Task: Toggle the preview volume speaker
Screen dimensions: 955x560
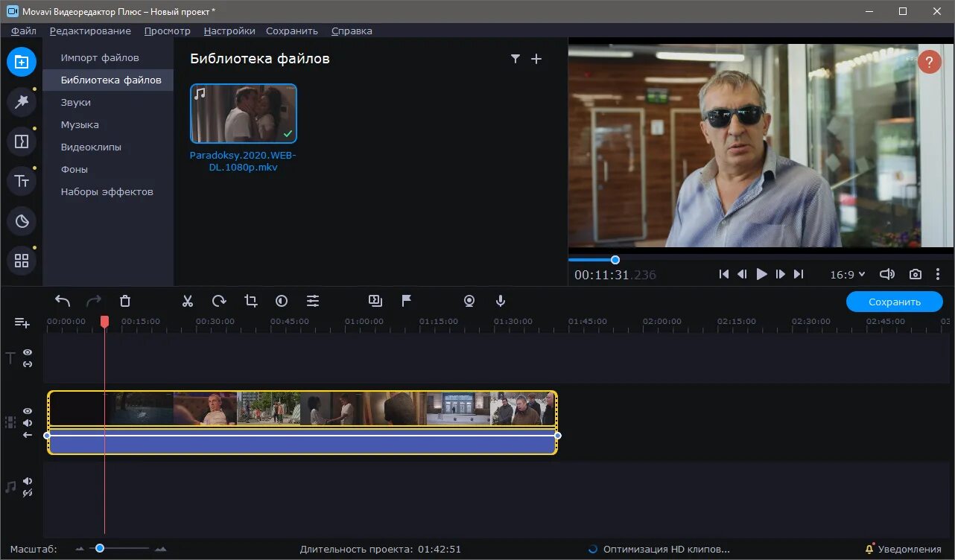Action: [x=887, y=274]
